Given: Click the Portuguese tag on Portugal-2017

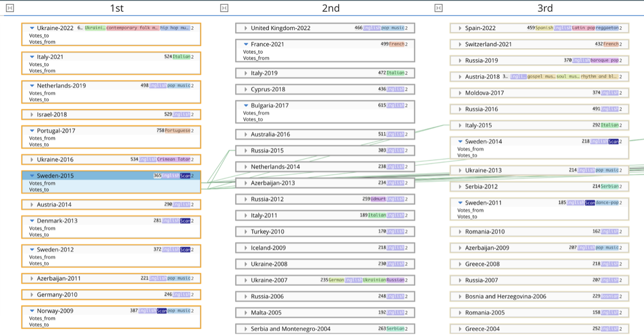Looking at the screenshot, I should [177, 131].
